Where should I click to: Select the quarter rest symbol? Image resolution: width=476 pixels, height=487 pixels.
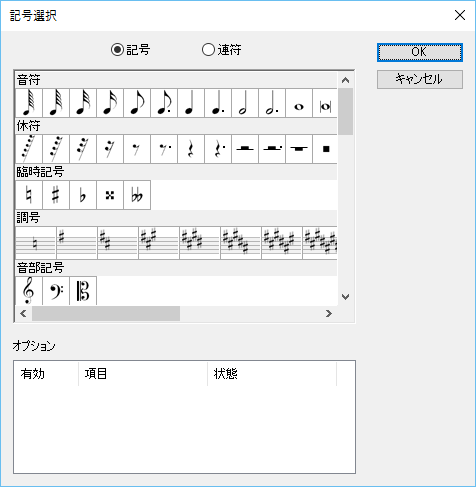tap(191, 149)
